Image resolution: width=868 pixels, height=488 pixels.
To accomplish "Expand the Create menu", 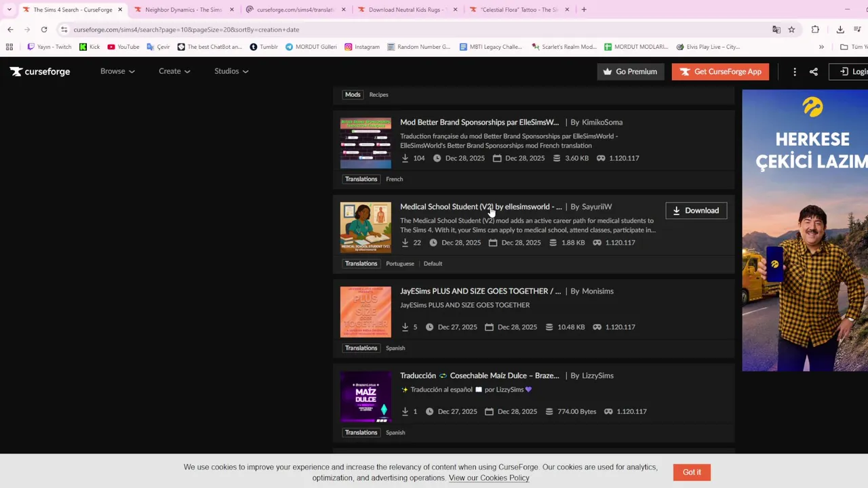I will [174, 71].
